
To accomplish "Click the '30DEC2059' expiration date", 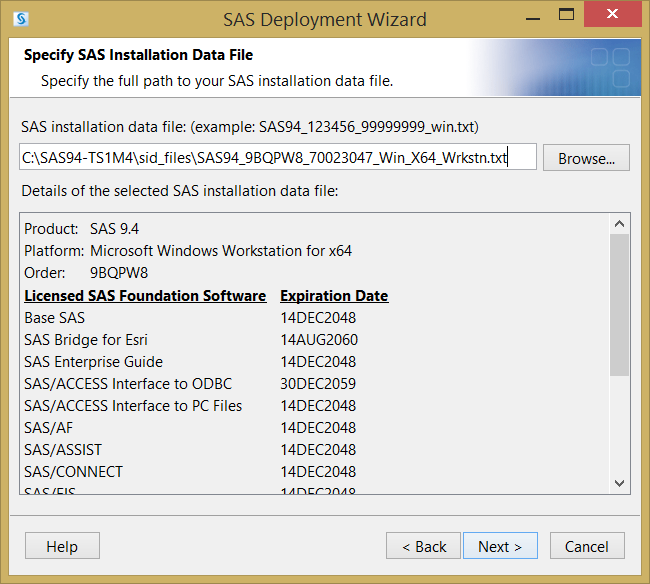I will pos(318,384).
